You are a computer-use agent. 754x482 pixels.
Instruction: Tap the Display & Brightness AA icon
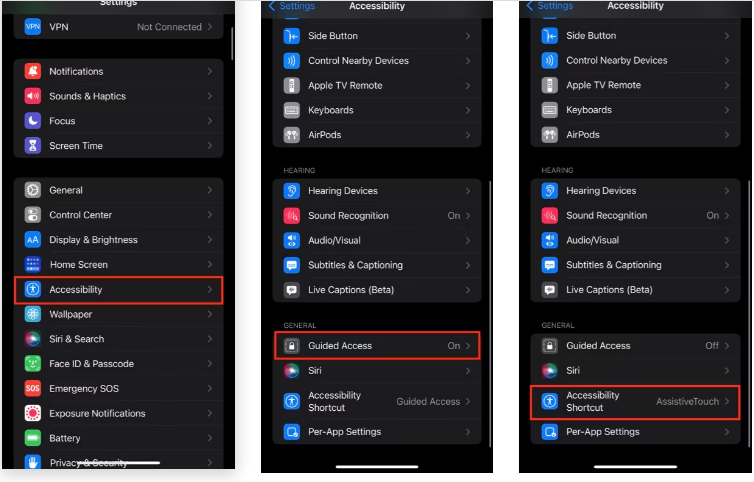click(33, 240)
